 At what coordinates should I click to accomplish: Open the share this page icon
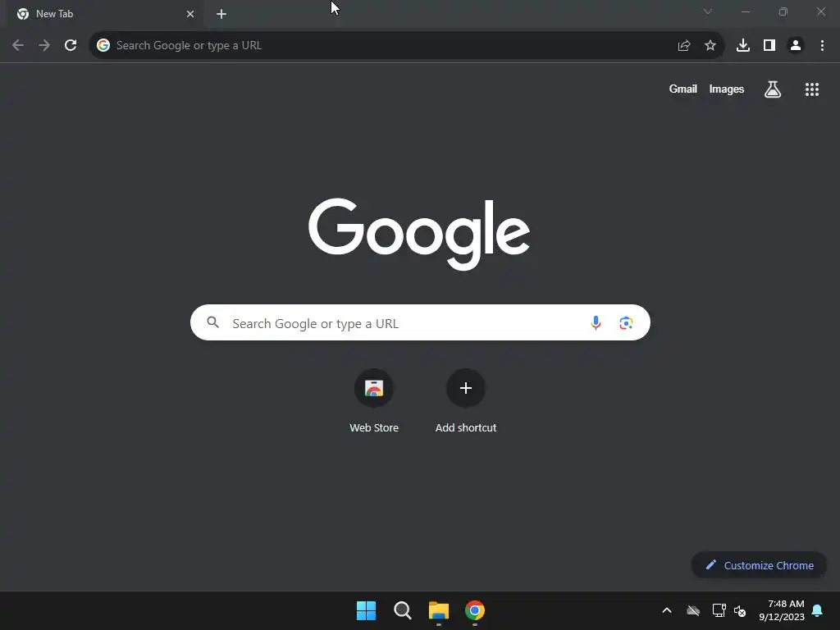click(x=683, y=46)
